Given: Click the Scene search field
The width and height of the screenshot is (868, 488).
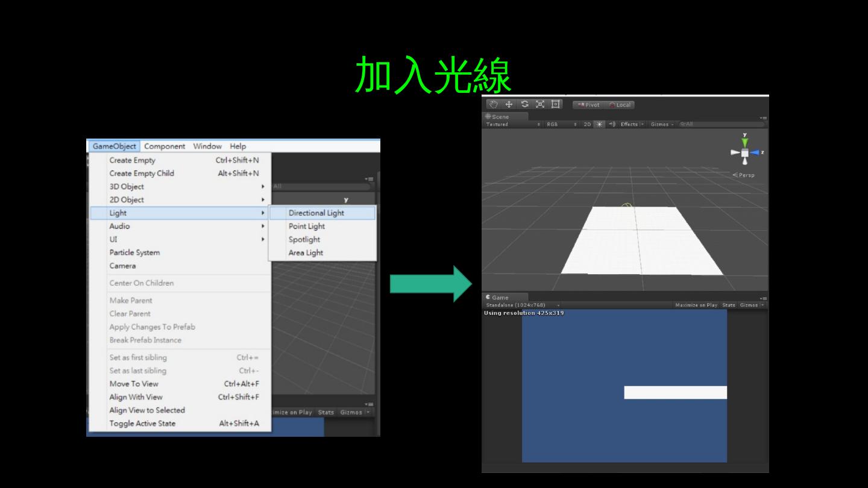Looking at the screenshot, I should click(721, 124).
